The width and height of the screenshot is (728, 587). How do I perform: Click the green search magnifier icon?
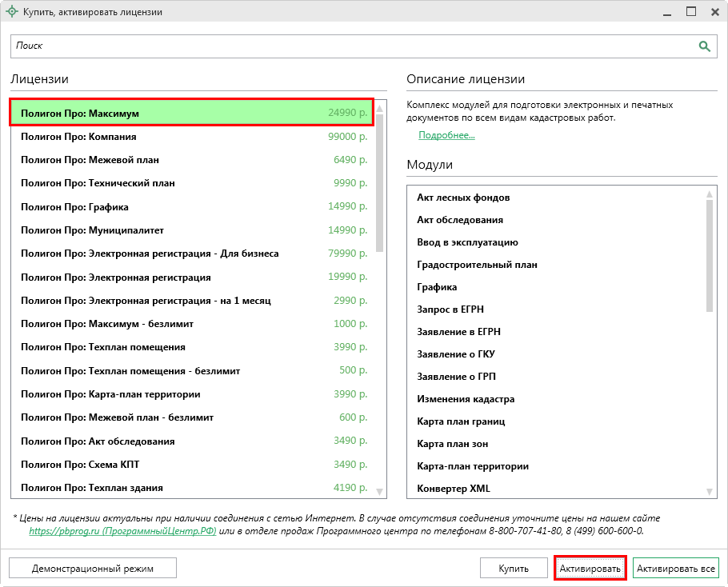tap(704, 46)
